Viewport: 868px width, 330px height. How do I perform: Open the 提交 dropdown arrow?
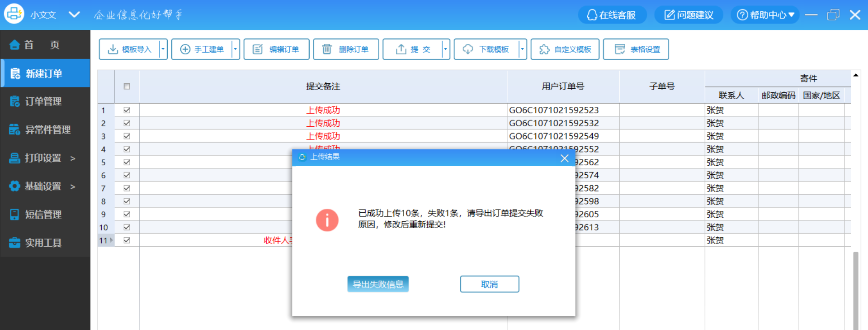(x=446, y=49)
